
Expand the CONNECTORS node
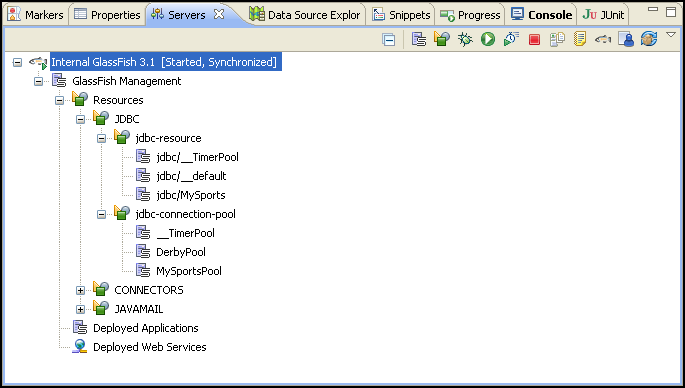(x=80, y=290)
